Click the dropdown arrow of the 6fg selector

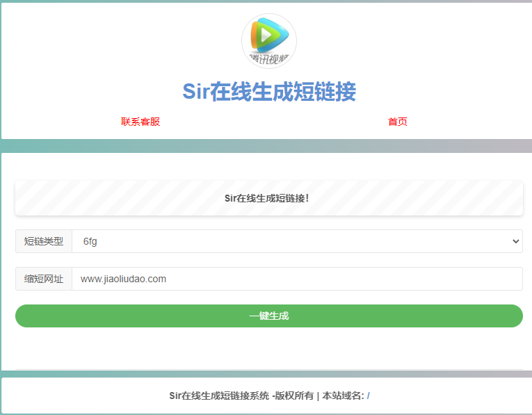515,241
